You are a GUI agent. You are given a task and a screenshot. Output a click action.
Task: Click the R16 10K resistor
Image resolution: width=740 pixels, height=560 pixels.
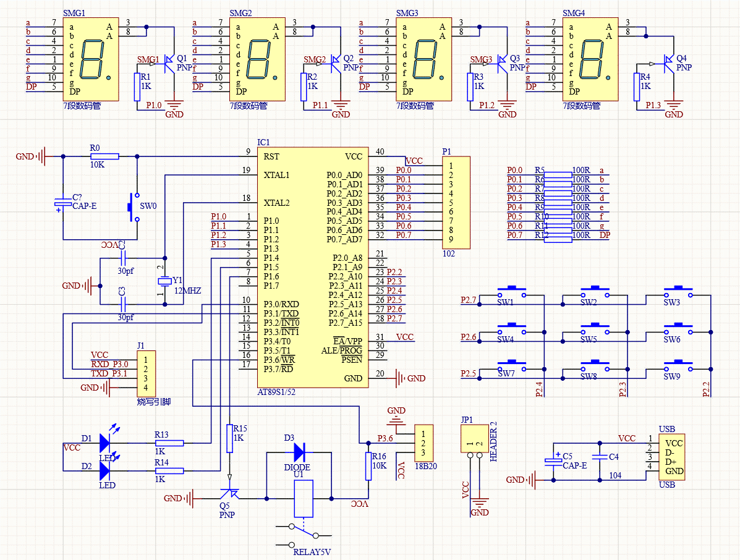[369, 467]
